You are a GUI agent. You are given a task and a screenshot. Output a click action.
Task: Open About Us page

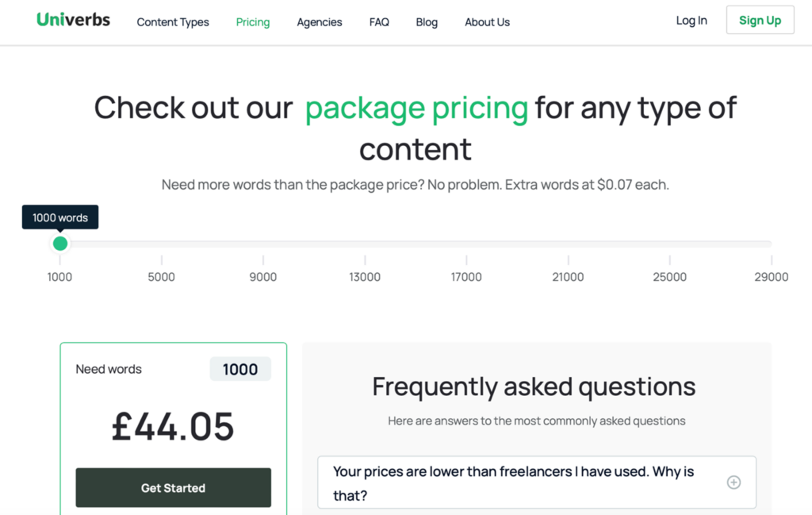click(488, 22)
